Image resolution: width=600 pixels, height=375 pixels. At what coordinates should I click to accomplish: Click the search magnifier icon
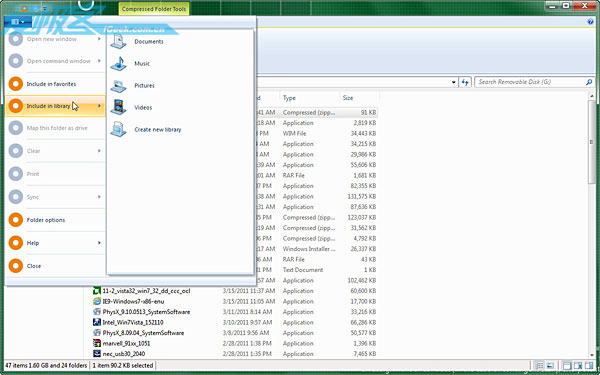pyautogui.click(x=589, y=82)
